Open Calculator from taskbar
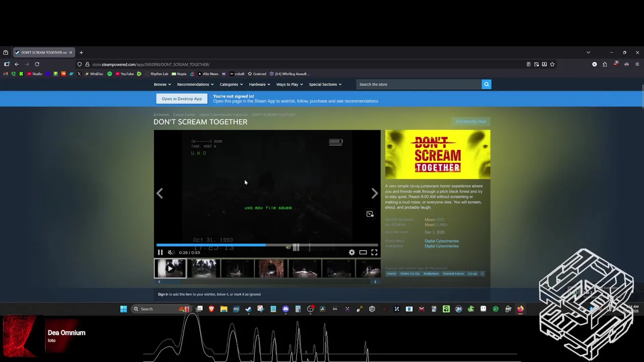Screen dimensions: 644x362 [298, 309]
